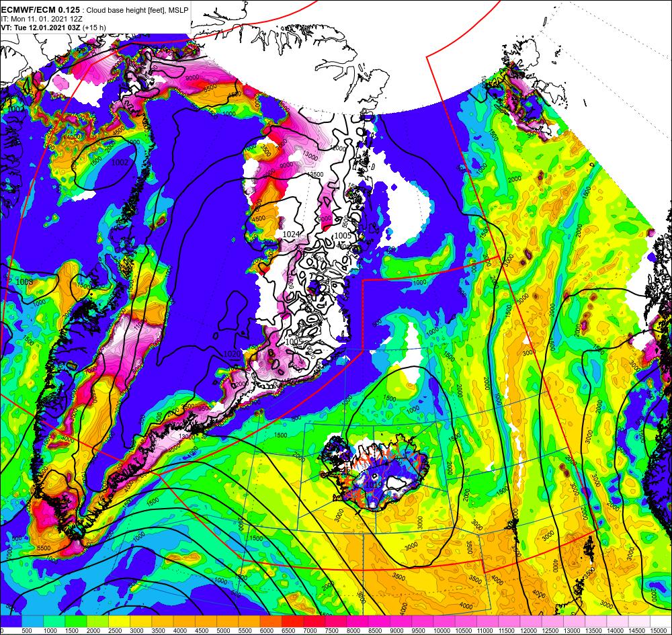
Task: Click the 6500–7000 ft red legend swatch
Action: tap(292, 621)
